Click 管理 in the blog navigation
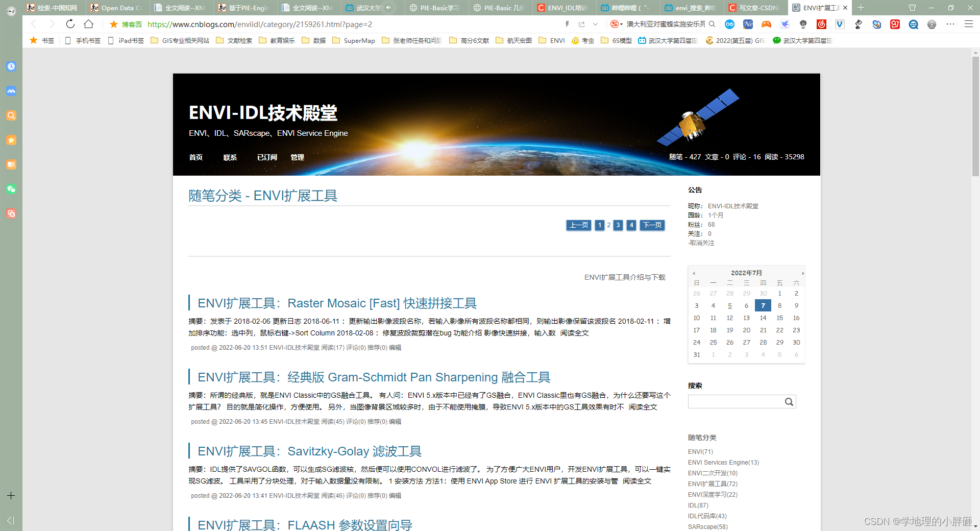The width and height of the screenshot is (980, 531). click(x=297, y=157)
